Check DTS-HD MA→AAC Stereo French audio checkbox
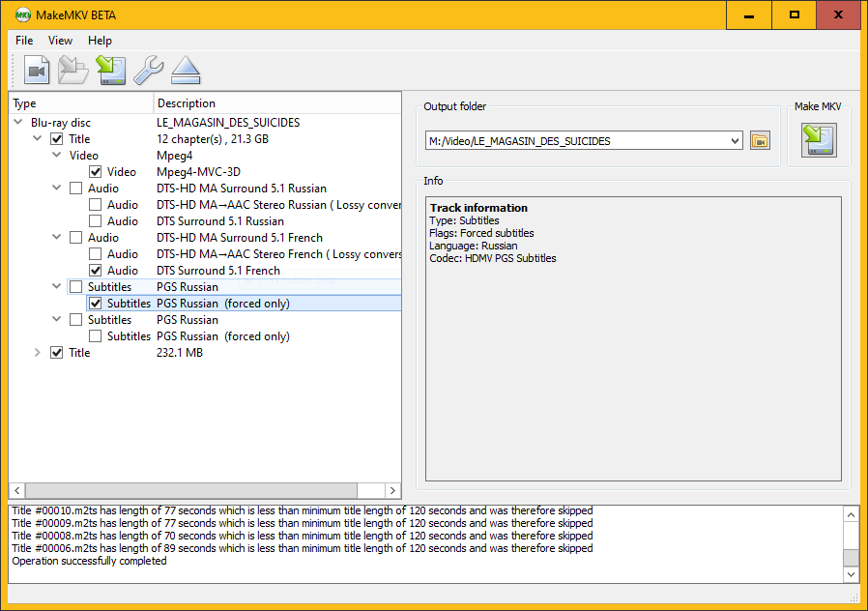The width and height of the screenshot is (868, 611). 96,254
